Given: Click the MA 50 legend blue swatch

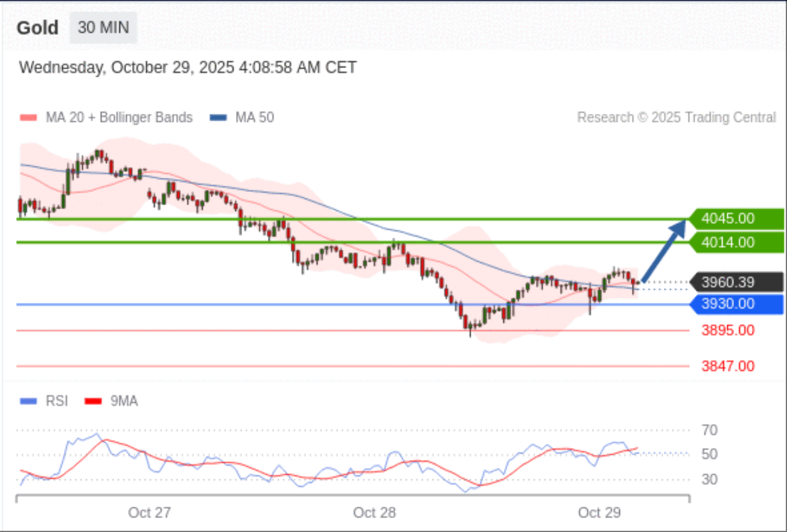Looking at the screenshot, I should pos(218,118).
